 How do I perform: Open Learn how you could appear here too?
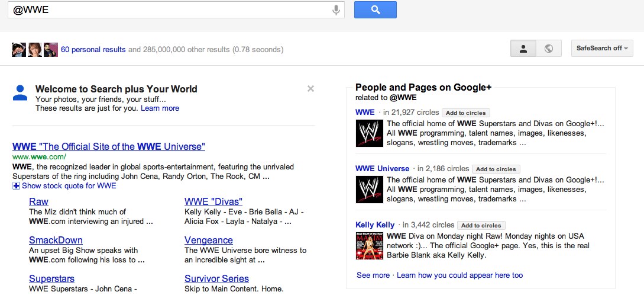coord(459,275)
